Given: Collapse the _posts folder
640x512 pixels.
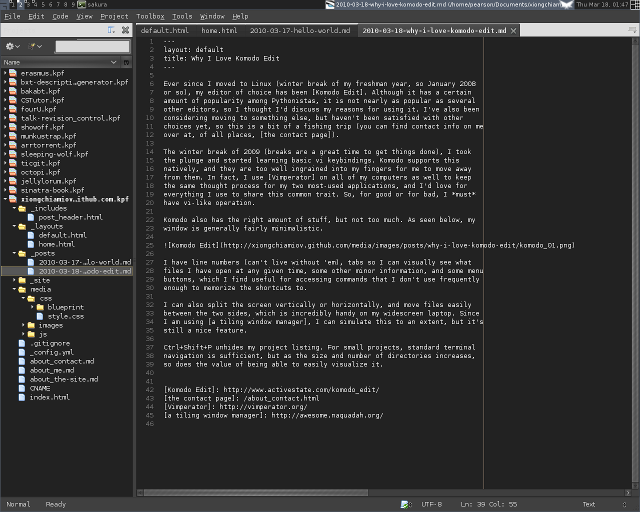Looking at the screenshot, I should point(14,253).
